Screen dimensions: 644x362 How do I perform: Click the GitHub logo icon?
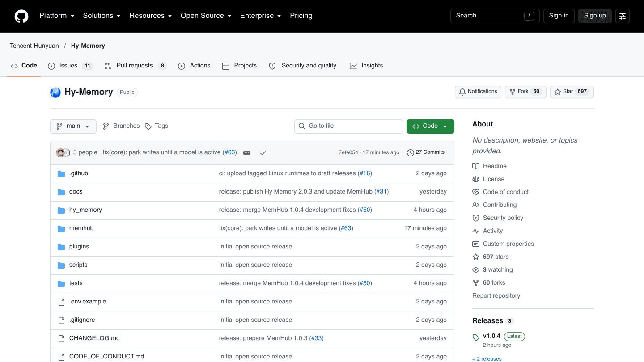[x=21, y=16]
